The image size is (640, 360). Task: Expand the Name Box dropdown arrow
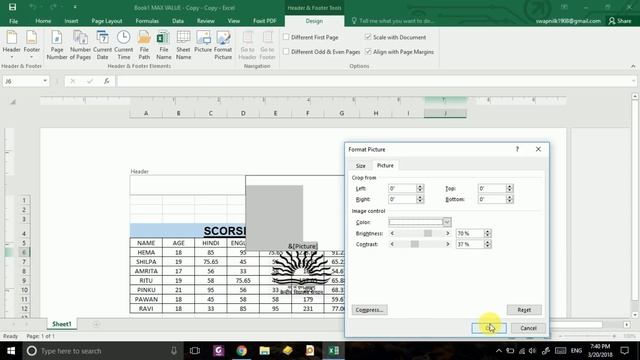45,81
